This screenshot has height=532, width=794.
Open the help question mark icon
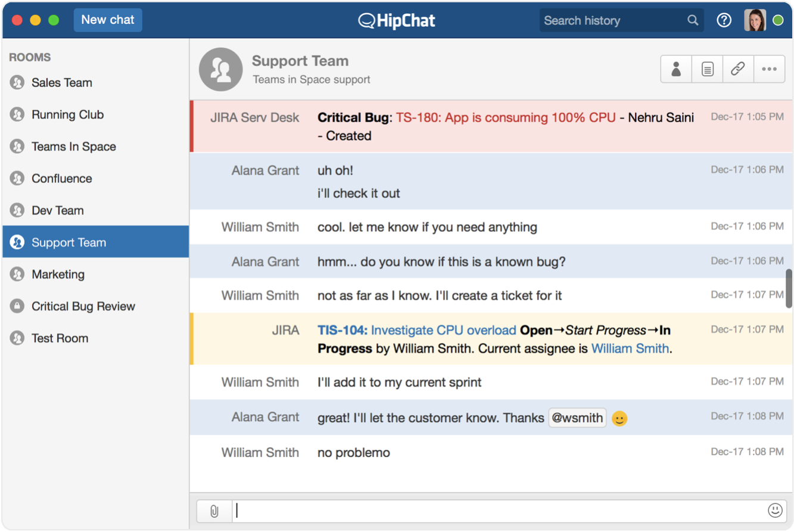[724, 20]
